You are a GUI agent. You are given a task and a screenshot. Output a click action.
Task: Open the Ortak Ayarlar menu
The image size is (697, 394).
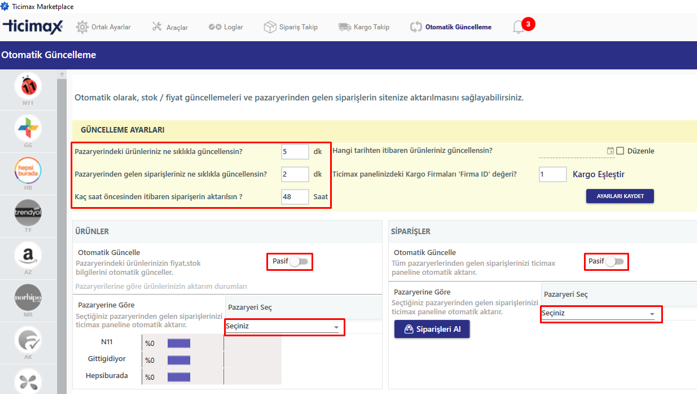coord(103,27)
